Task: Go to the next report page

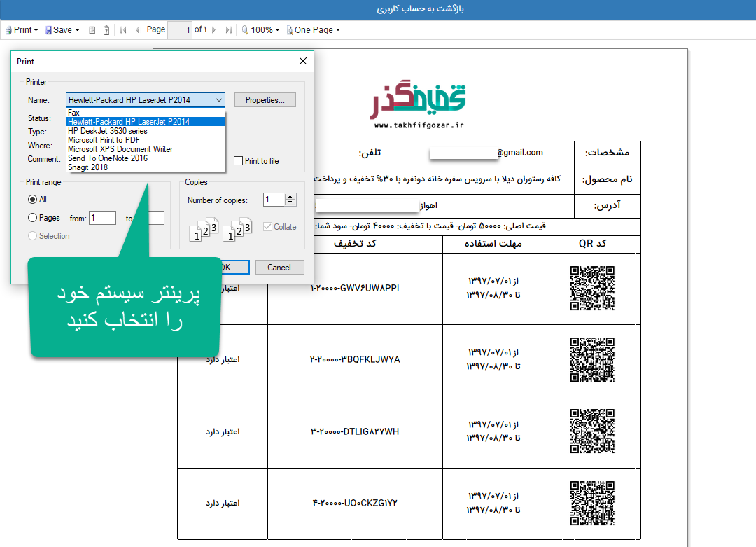Action: (x=214, y=30)
